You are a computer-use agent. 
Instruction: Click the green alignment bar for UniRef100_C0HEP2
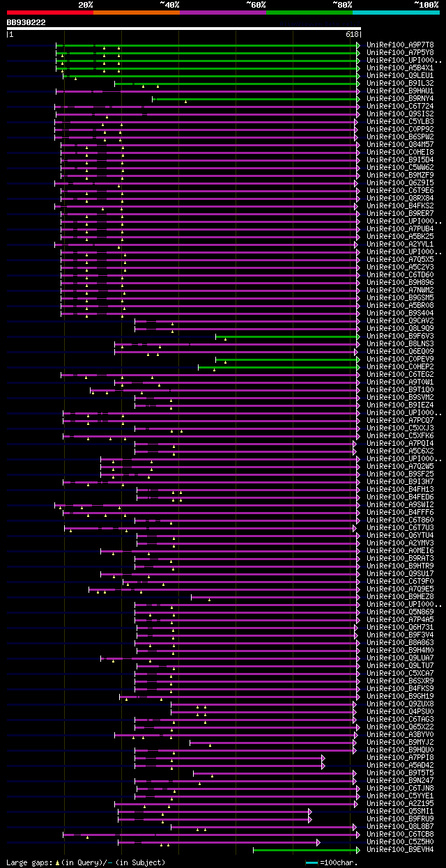click(x=279, y=367)
